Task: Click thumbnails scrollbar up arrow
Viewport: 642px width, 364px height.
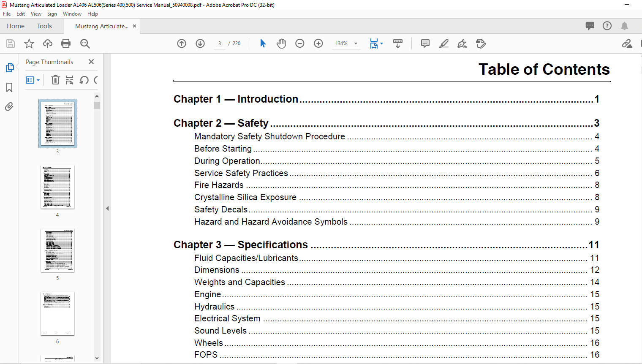Action: pos(97,97)
